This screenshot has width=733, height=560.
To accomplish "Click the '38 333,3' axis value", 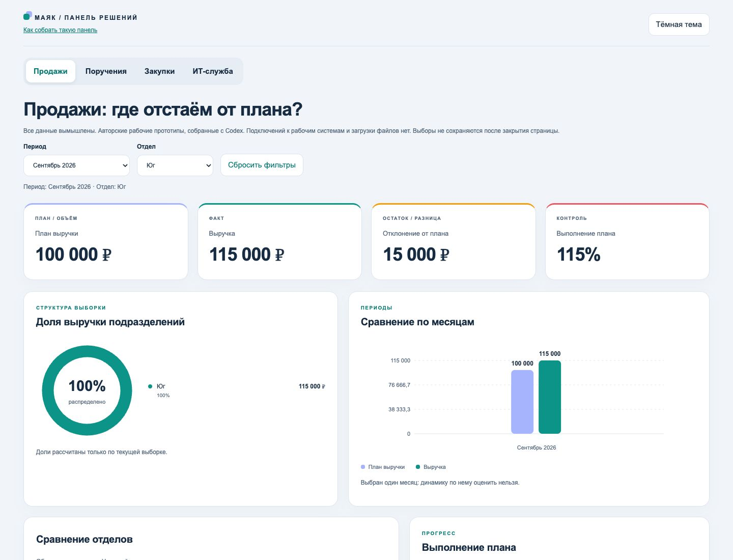I will pos(399,409).
